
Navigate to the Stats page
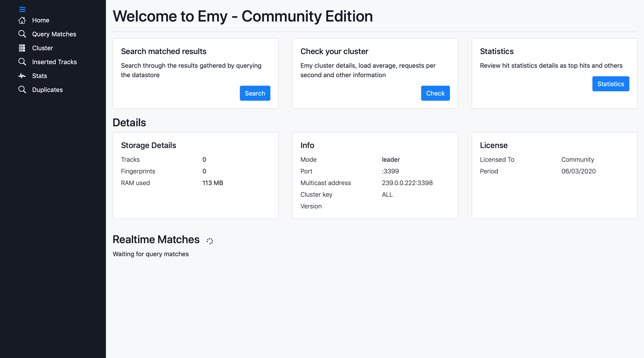[39, 76]
